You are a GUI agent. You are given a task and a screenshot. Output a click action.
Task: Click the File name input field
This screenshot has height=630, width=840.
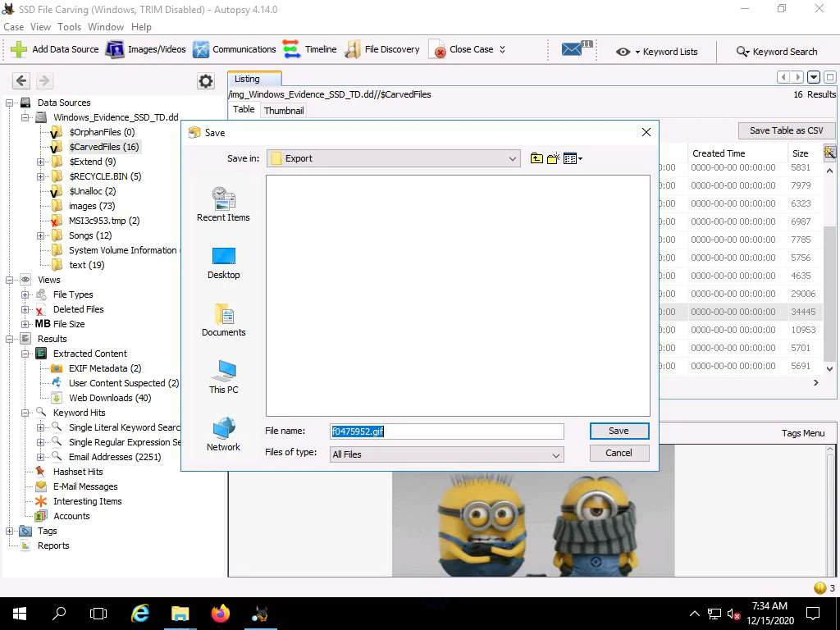click(x=447, y=431)
